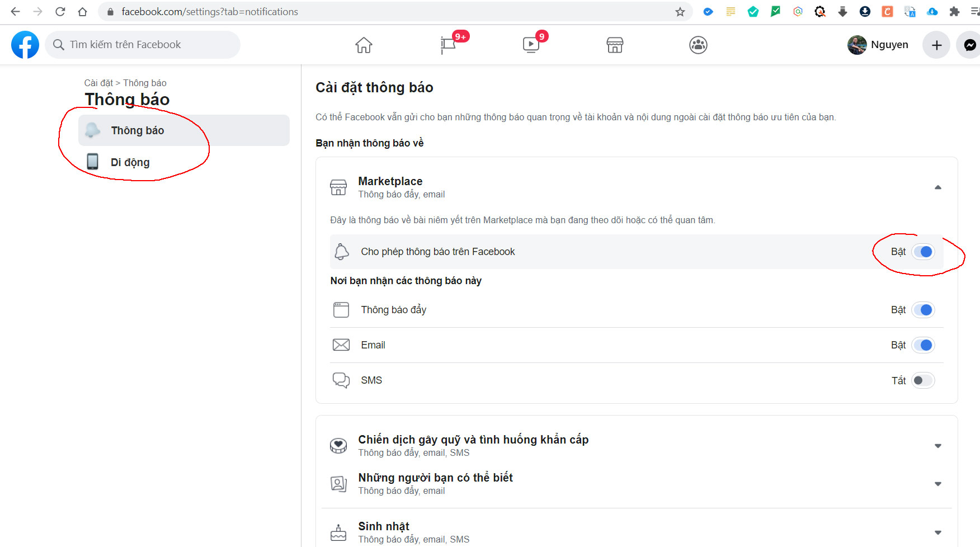Click the Thông báo đẩy row label
This screenshot has height=547, width=980.
pyautogui.click(x=393, y=310)
